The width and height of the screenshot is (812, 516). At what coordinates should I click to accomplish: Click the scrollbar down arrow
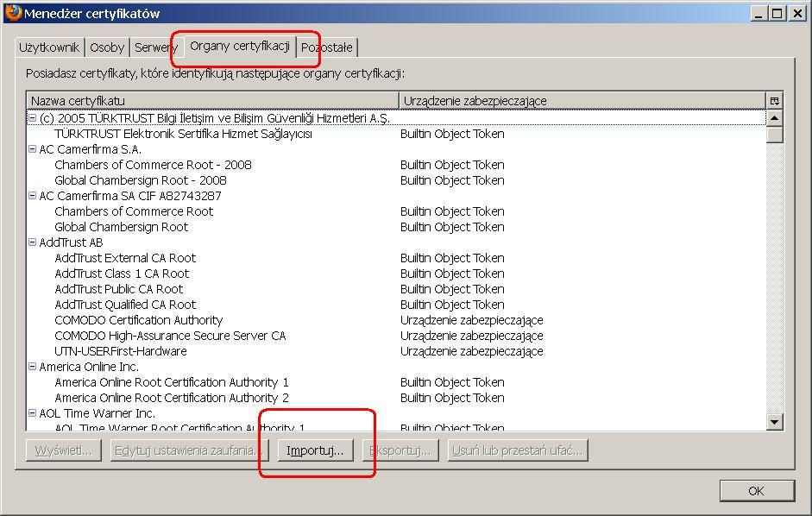pyautogui.click(x=774, y=422)
